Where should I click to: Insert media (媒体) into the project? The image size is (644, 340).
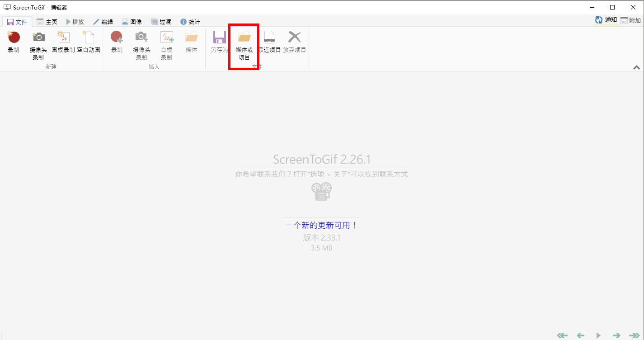click(x=191, y=43)
